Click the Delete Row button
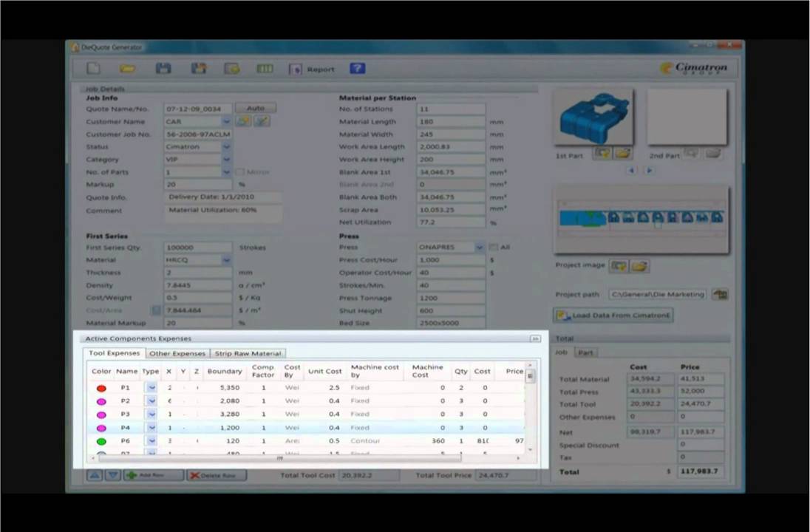 point(217,475)
